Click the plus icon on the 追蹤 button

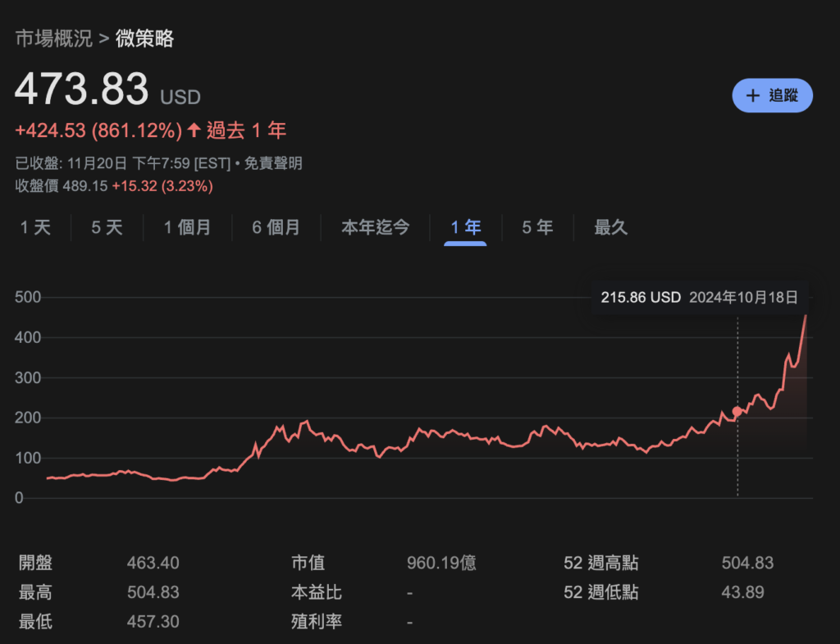point(752,96)
